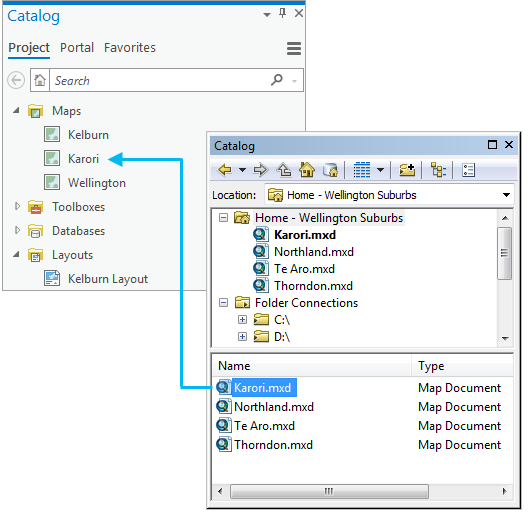This screenshot has height=517, width=528.
Task: Switch to the Project tab
Action: point(29,47)
